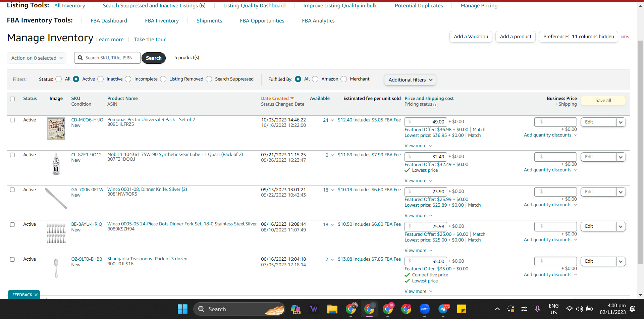Open the 'Action on 0 selected' dropdown
The height and width of the screenshot is (319, 644).
[37, 58]
